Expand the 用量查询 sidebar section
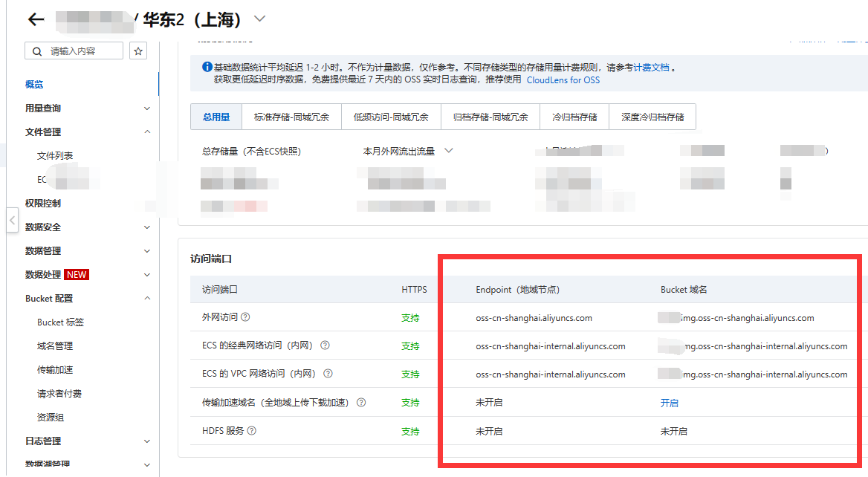This screenshot has height=477, width=868. [x=146, y=108]
